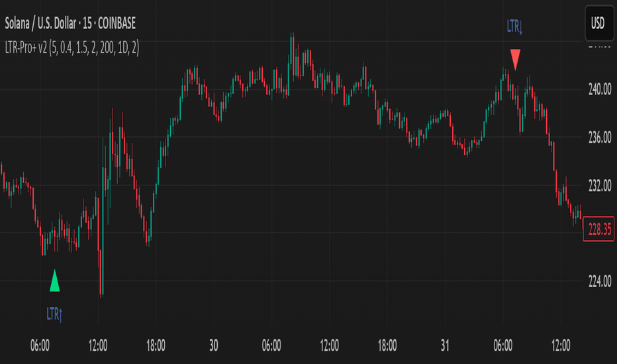
Task: Click the red LTR down arrow marker
Action: point(515,60)
